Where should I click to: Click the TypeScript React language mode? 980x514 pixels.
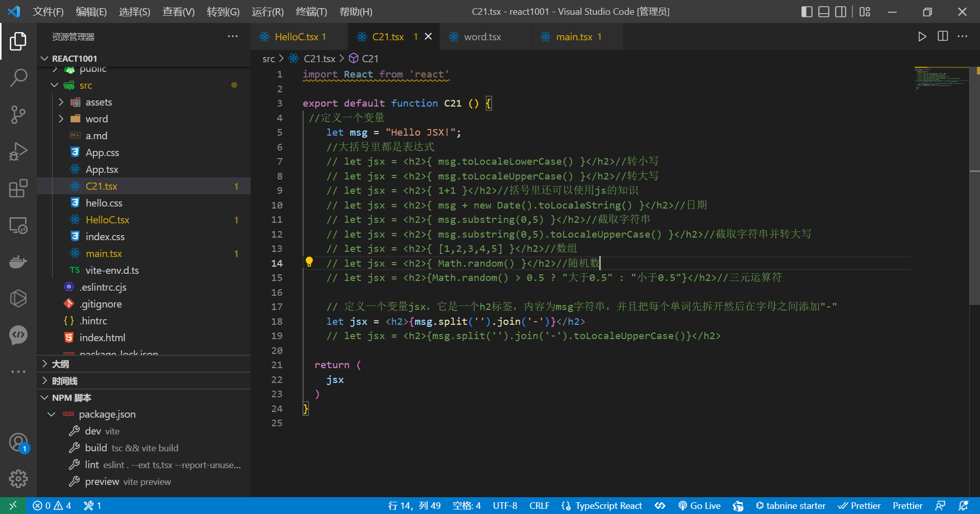click(602, 506)
